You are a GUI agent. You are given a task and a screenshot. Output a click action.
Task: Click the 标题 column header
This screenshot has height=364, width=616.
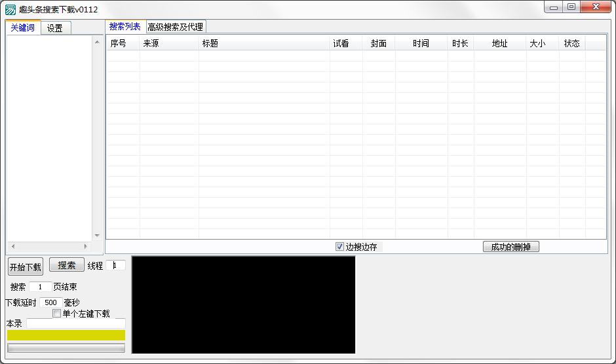pos(264,43)
